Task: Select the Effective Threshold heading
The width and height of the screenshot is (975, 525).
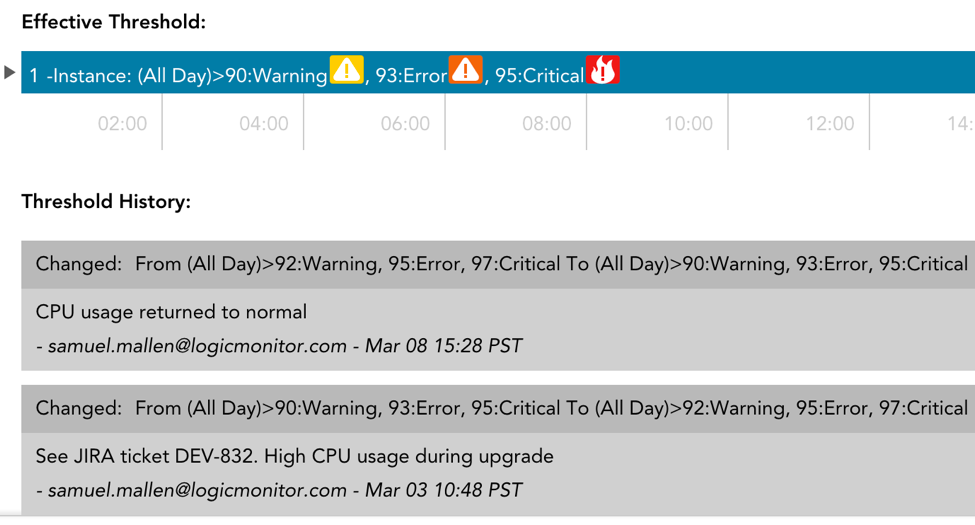Action: pyautogui.click(x=114, y=22)
